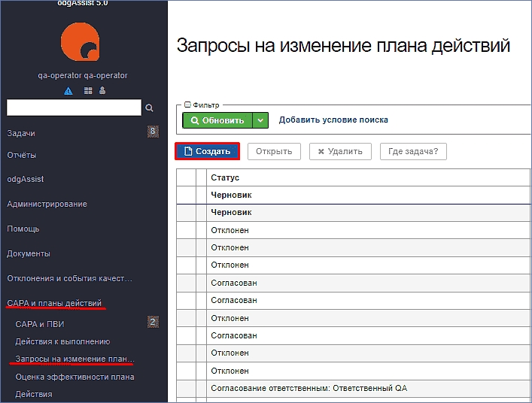Focus the sidebar search input field
532x403 pixels.
click(x=74, y=108)
